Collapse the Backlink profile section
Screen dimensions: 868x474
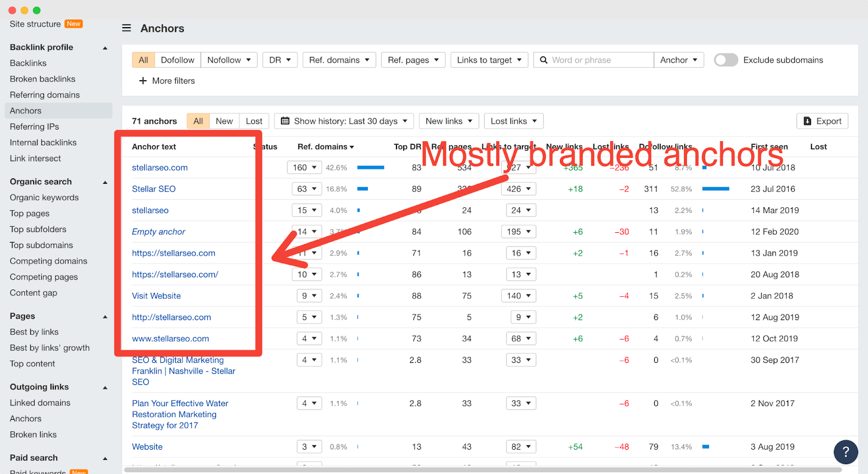pos(105,48)
